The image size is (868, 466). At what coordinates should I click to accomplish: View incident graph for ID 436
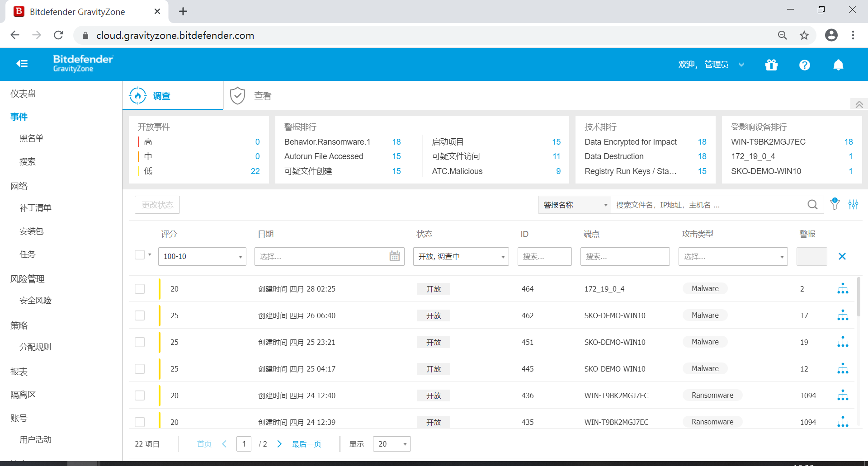tap(843, 395)
